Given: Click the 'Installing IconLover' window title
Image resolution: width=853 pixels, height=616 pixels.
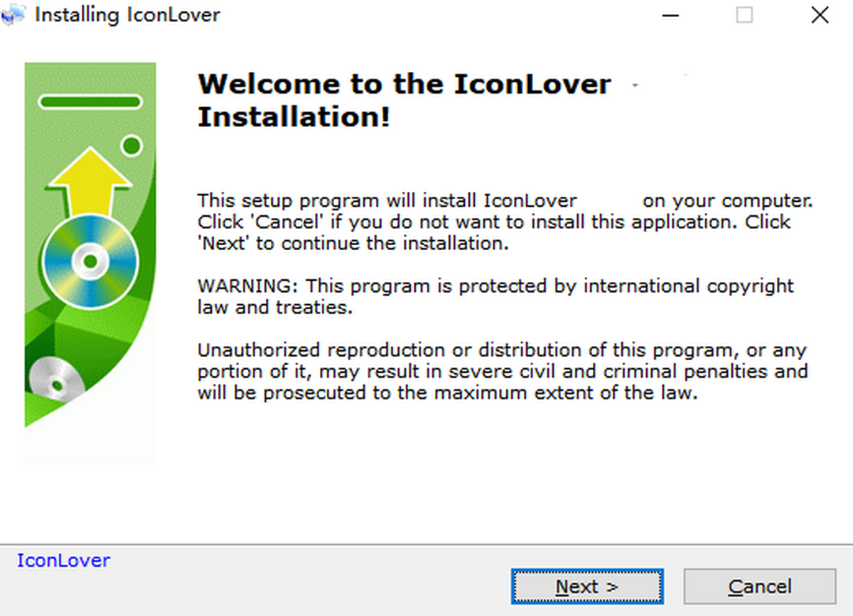Looking at the screenshot, I should 128,15.
